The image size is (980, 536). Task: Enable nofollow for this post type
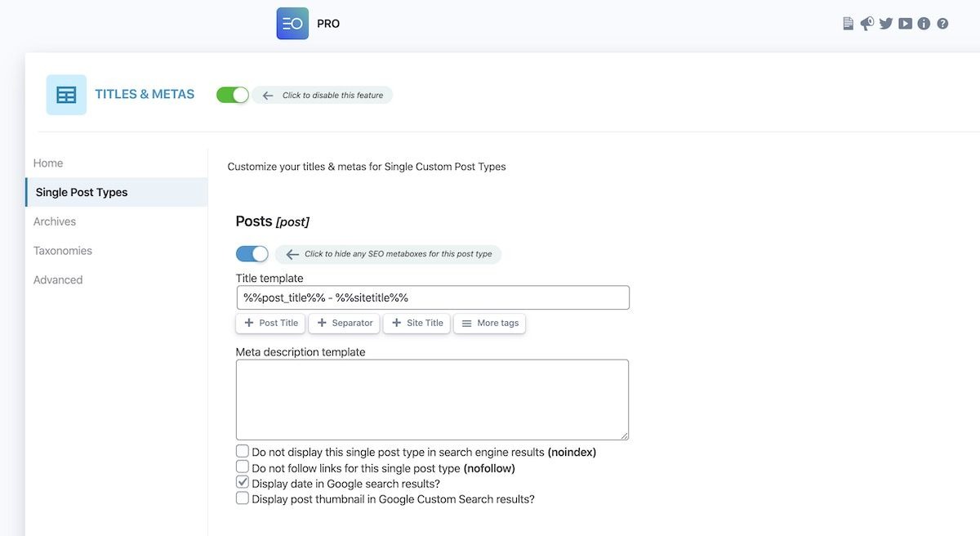point(243,467)
